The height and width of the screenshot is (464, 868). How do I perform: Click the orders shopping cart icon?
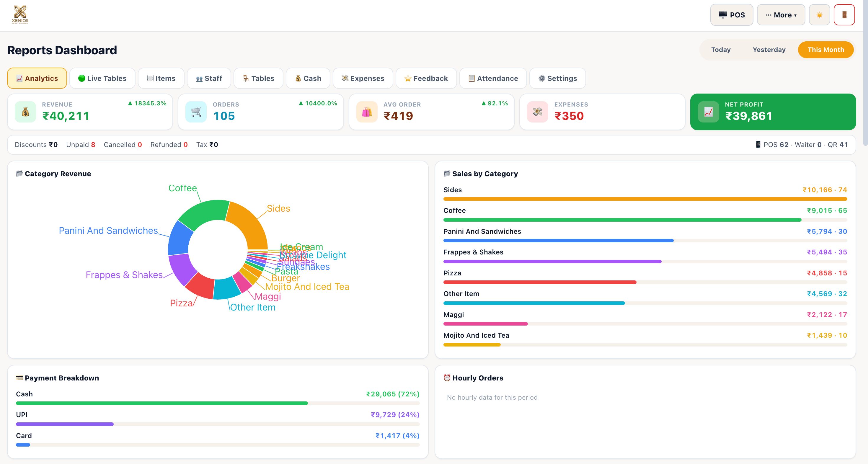[x=196, y=112]
